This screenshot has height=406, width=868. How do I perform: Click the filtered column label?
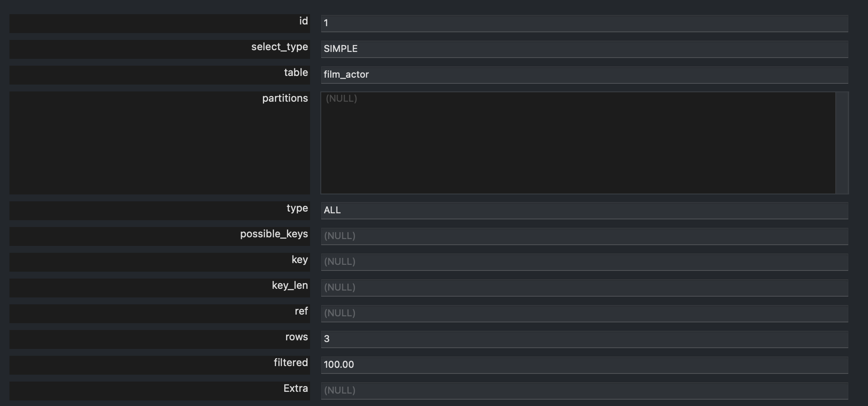(290, 363)
